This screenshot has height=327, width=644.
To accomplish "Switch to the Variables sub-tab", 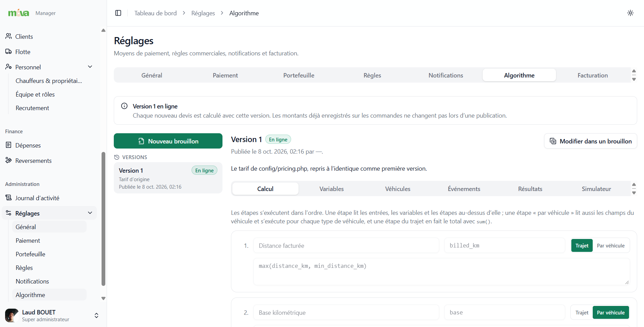I will (332, 189).
